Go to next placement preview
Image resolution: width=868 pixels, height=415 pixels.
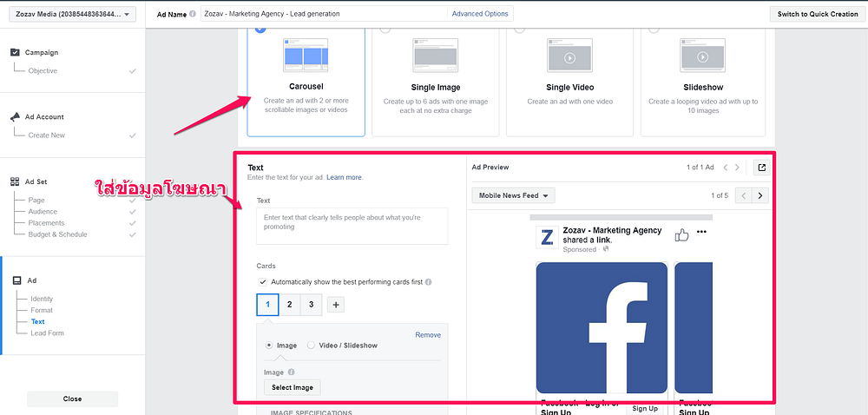pyautogui.click(x=760, y=195)
